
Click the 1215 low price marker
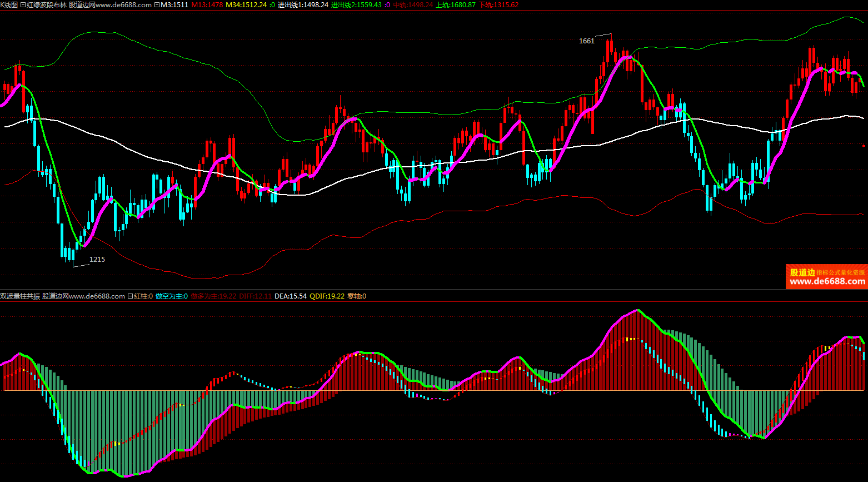coord(97,259)
